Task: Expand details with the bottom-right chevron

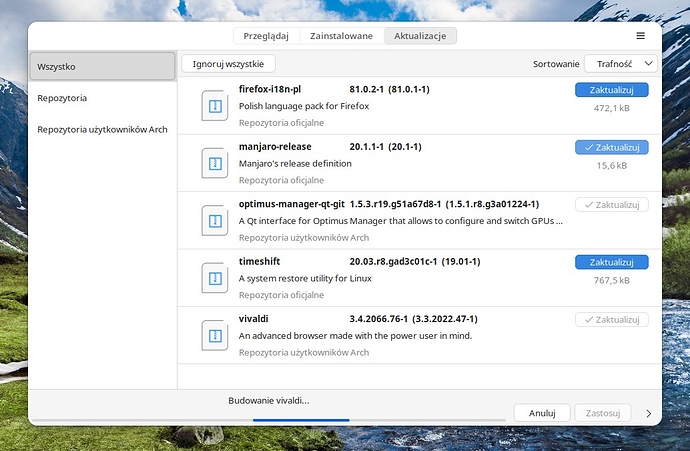Action: tap(649, 413)
